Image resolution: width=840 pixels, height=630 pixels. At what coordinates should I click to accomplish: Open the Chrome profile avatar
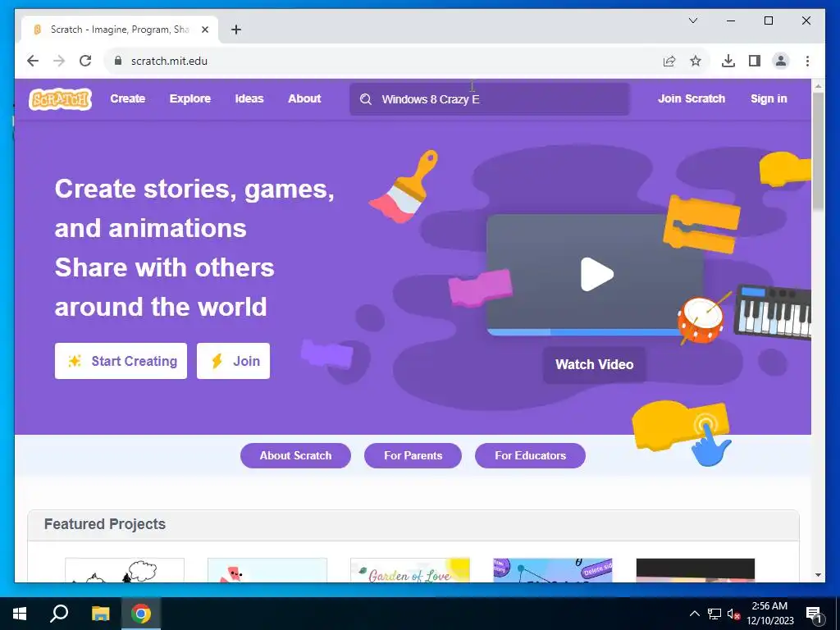[781, 61]
